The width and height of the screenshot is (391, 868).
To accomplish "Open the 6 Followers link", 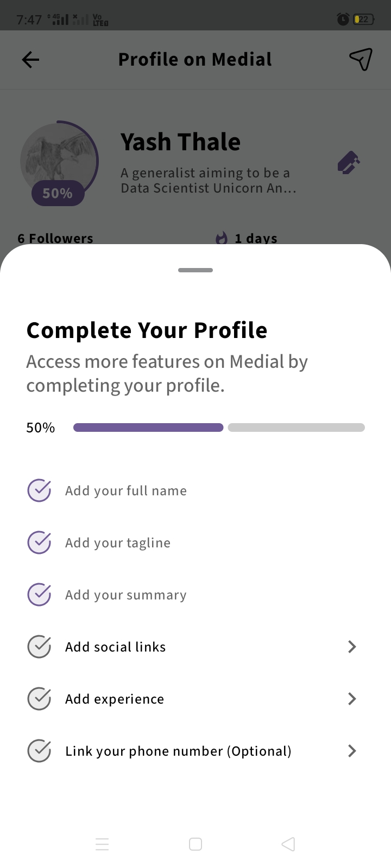I will (55, 239).
